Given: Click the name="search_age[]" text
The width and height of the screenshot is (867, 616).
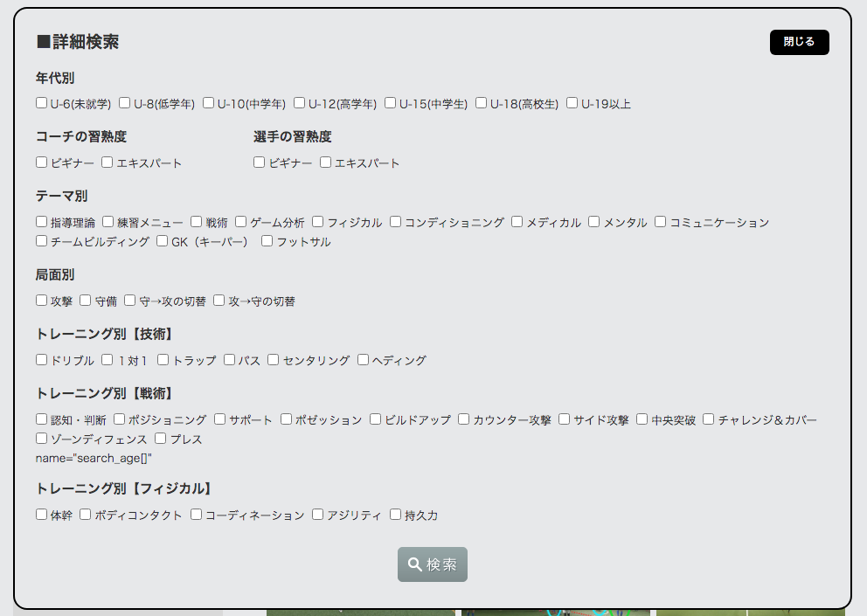Looking at the screenshot, I should point(94,459).
